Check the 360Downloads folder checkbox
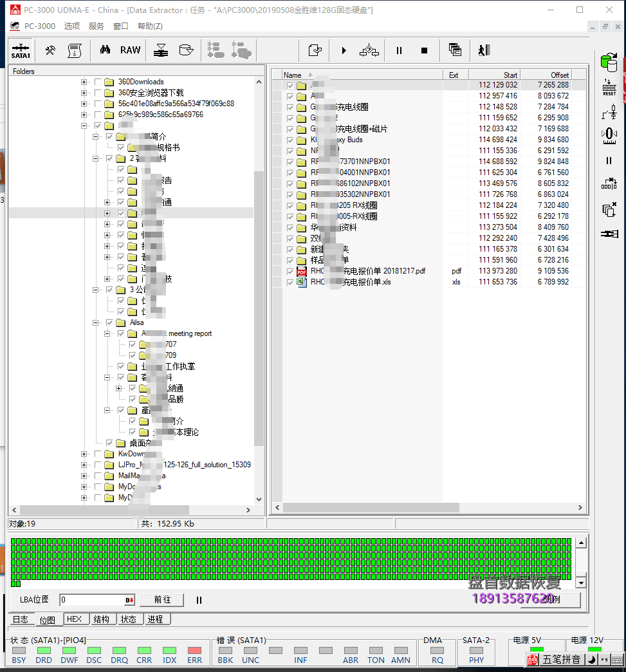This screenshot has height=672, width=626. point(98,82)
